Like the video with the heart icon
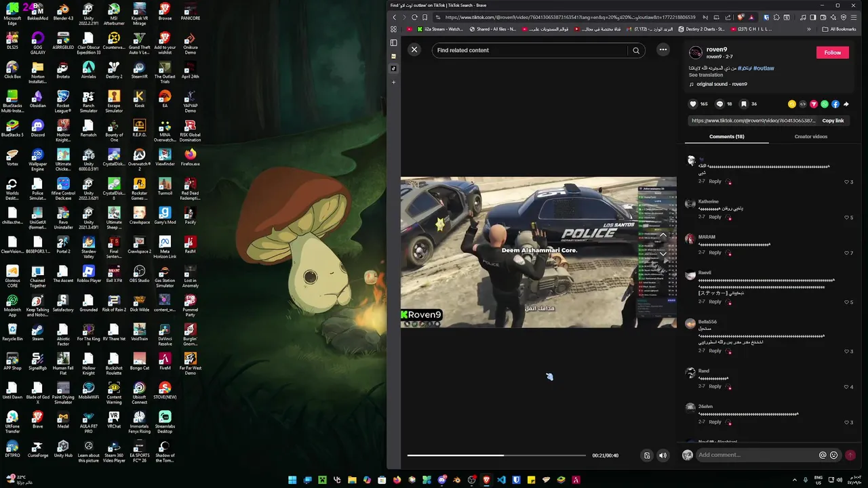The image size is (868, 488). (693, 104)
